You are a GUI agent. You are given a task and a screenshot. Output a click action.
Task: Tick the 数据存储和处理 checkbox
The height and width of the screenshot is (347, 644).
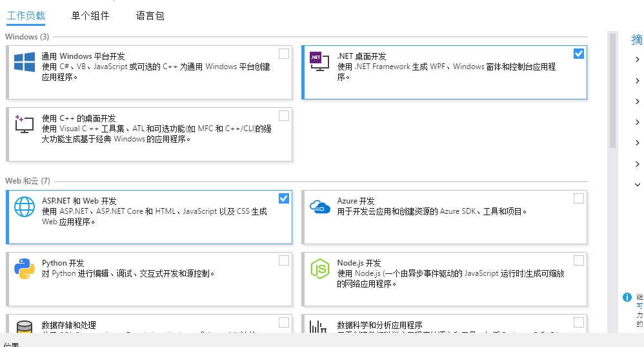(x=284, y=322)
